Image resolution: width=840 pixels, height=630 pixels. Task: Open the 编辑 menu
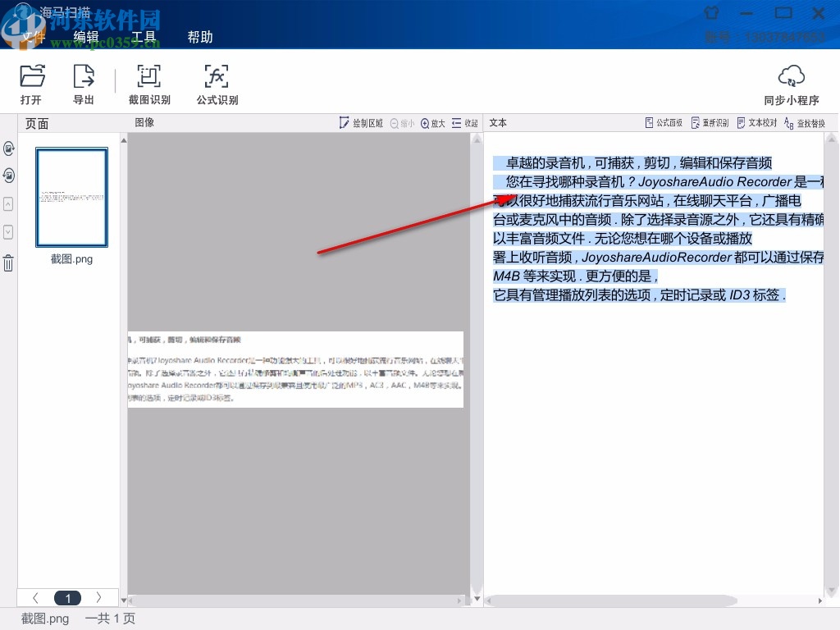coord(86,37)
